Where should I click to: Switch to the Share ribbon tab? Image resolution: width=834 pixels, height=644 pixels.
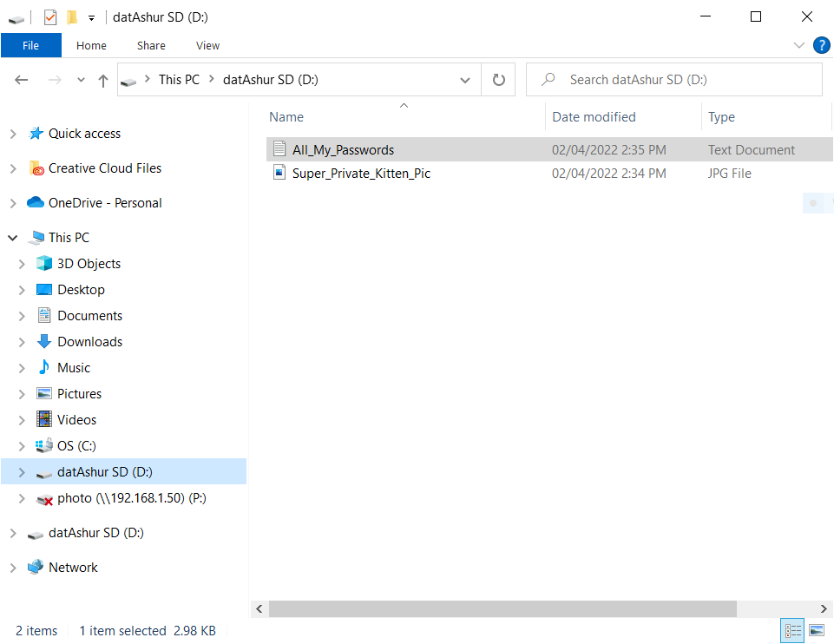point(151,46)
